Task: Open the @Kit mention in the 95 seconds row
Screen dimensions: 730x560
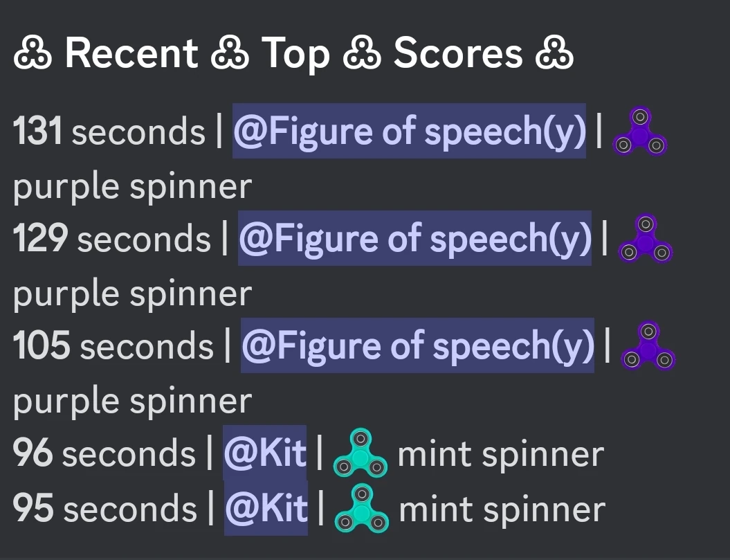Action: 266,508
